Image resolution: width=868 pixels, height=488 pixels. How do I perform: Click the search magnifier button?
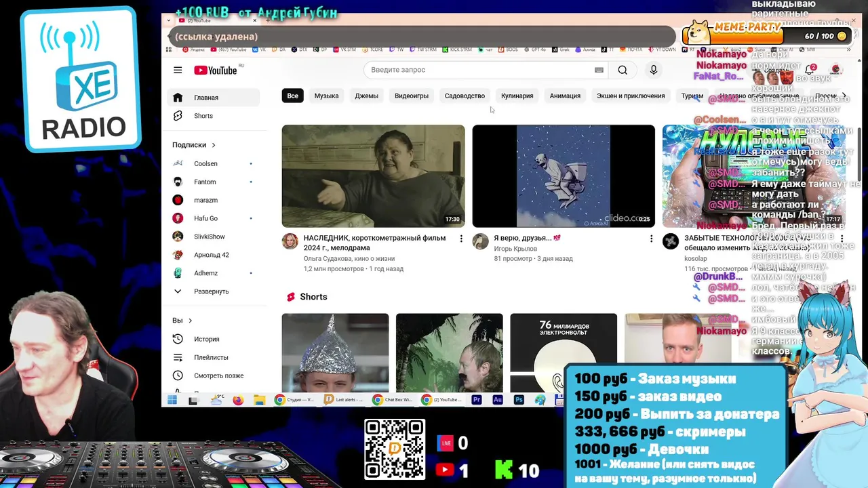623,70
